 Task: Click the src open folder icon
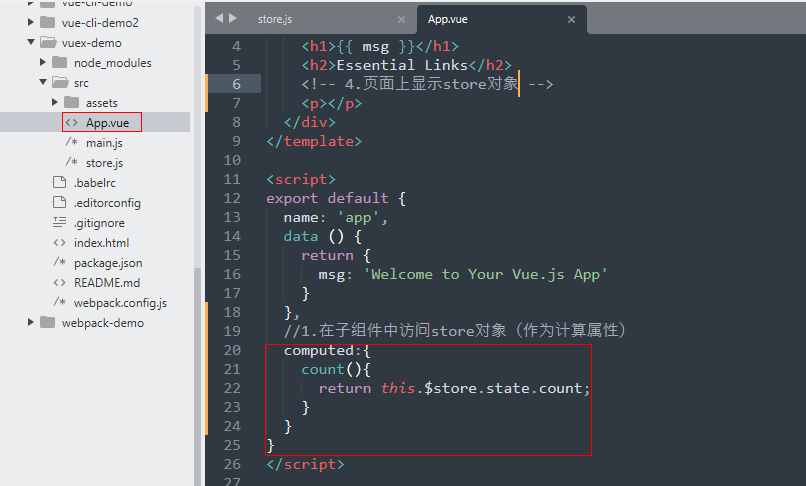[60, 82]
